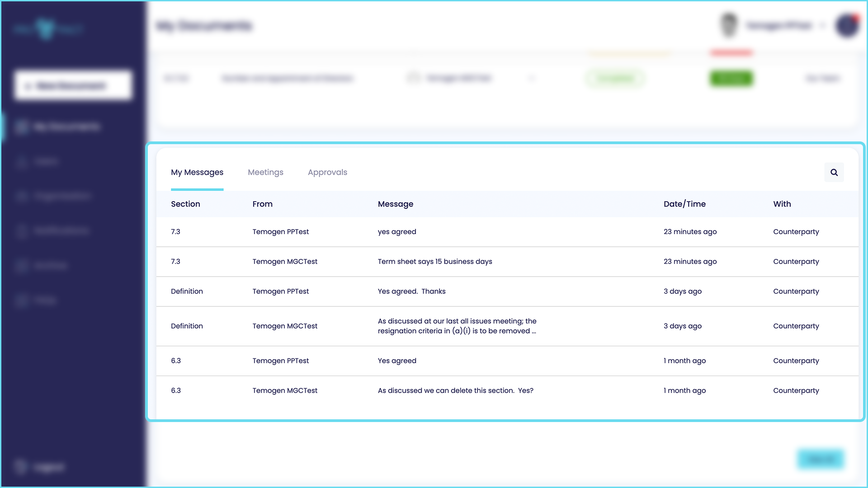
Task: Click the Date/Time column header
Action: click(x=684, y=204)
